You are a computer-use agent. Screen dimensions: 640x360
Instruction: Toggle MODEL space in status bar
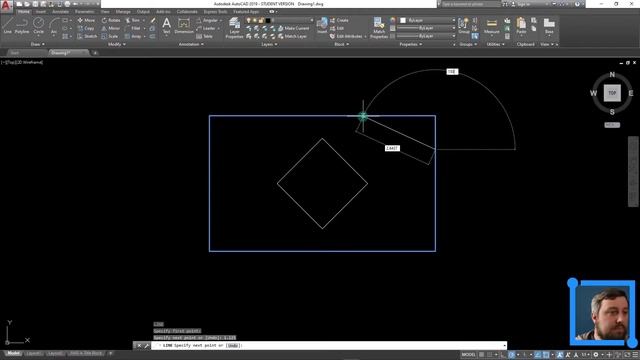tap(469, 355)
